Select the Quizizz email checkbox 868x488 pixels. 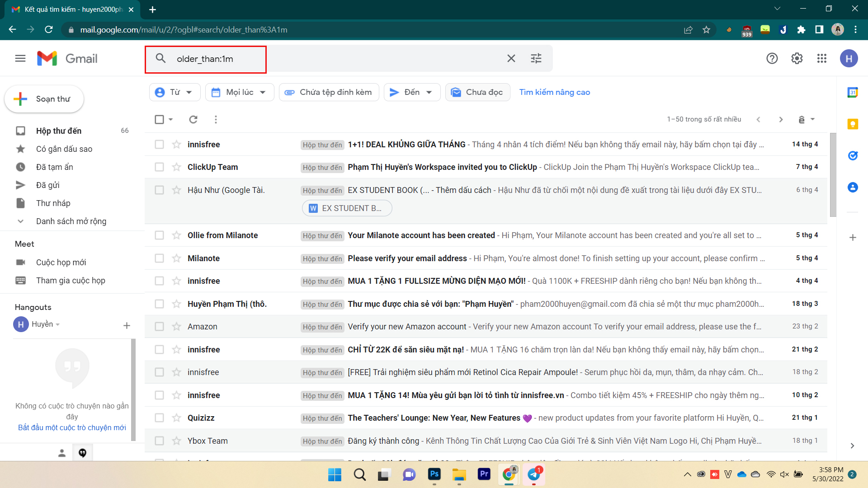(x=159, y=418)
